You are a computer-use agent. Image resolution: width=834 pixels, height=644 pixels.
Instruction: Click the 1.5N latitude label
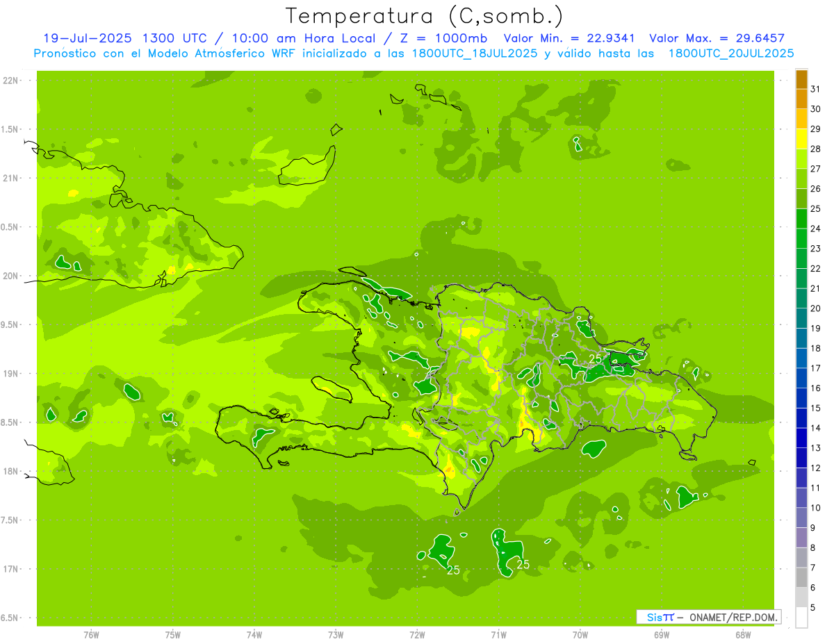[9, 129]
